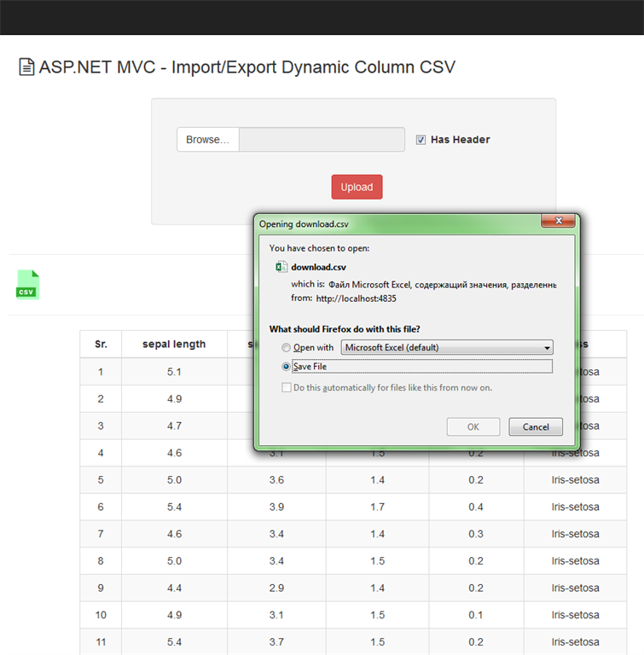Click the dialog title Opening download.csv
The image size is (644, 655).
click(304, 224)
